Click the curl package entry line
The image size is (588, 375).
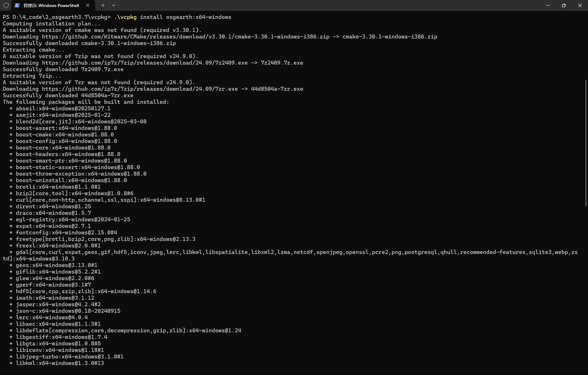tap(110, 200)
